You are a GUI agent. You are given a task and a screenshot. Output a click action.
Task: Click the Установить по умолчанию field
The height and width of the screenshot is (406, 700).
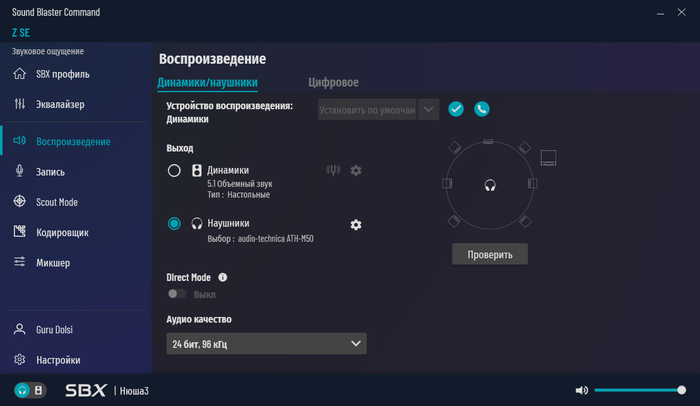click(367, 109)
